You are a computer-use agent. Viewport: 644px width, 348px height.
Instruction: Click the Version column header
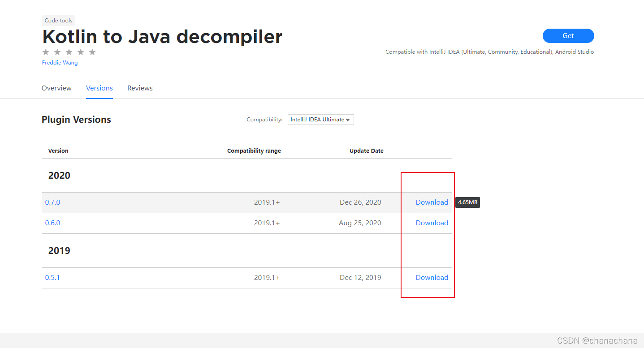pos(58,151)
